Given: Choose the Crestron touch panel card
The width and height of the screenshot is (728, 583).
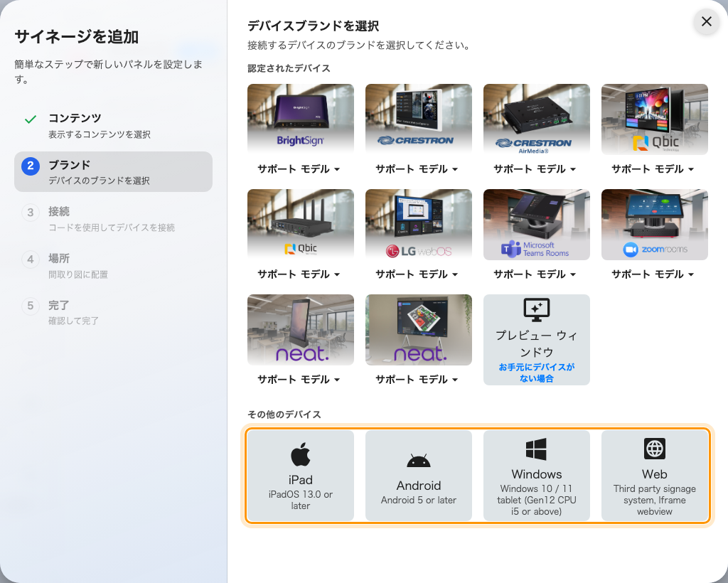Looking at the screenshot, I should (418, 119).
